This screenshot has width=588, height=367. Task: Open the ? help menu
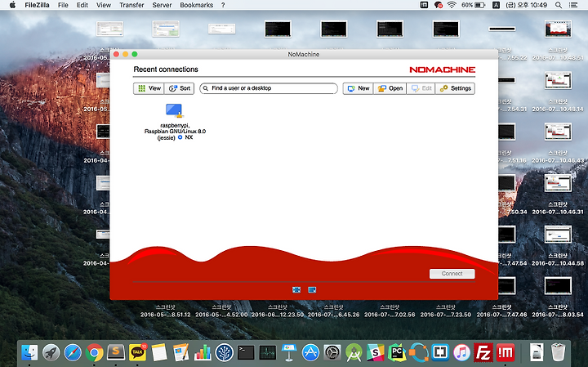point(223,5)
